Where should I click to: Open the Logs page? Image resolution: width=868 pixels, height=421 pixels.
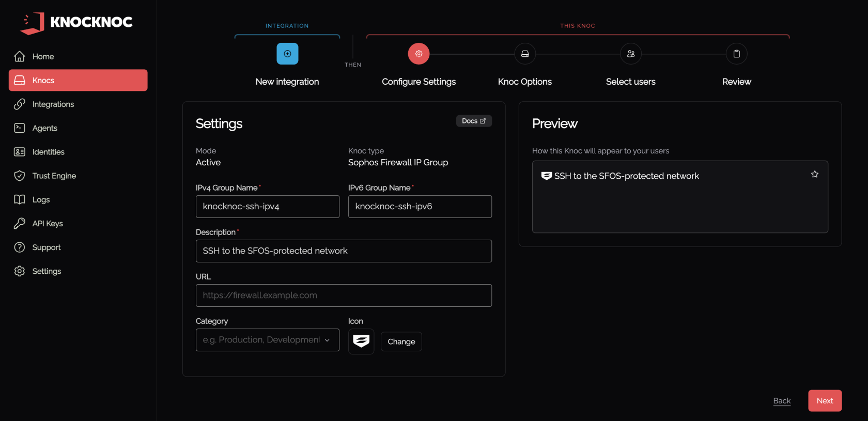click(x=78, y=199)
